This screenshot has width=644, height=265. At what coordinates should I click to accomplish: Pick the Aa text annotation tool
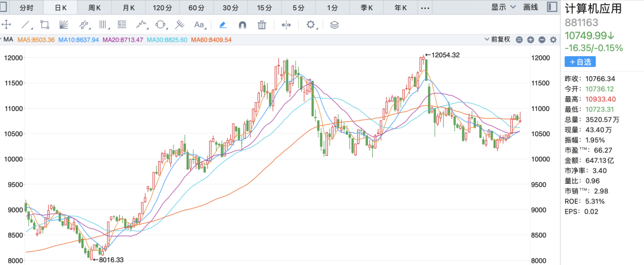click(199, 24)
